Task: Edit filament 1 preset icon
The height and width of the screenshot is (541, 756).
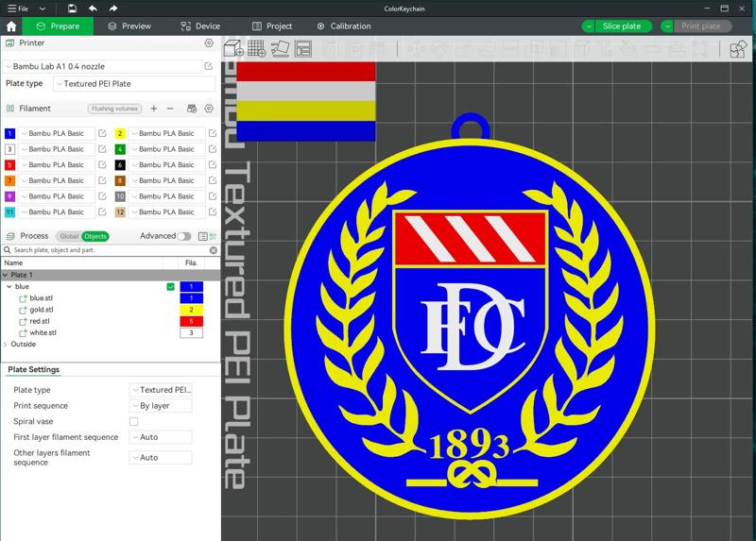Action: tap(102, 133)
